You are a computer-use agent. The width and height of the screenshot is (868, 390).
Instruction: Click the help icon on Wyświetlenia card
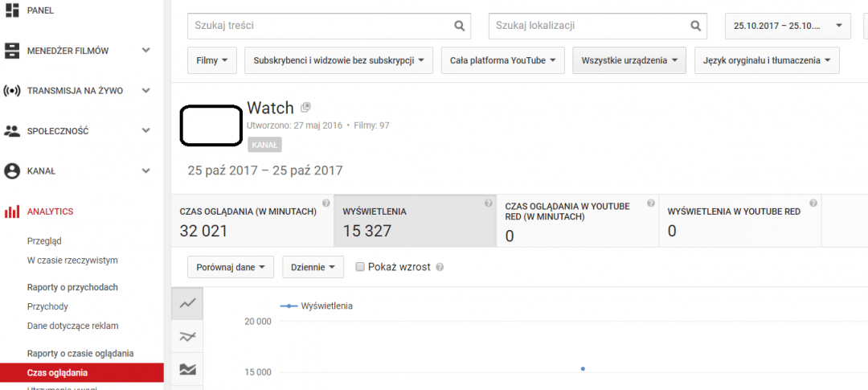click(x=488, y=203)
